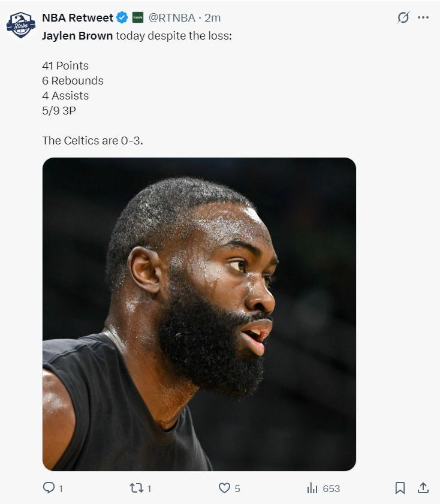Toggle the heart like button

click(x=224, y=488)
